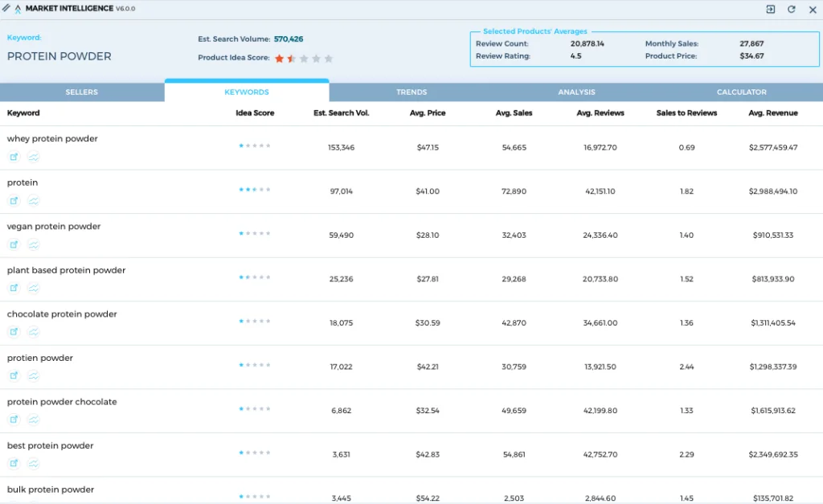Open external link for protein powder chocolate
823x504 pixels.
click(x=14, y=420)
